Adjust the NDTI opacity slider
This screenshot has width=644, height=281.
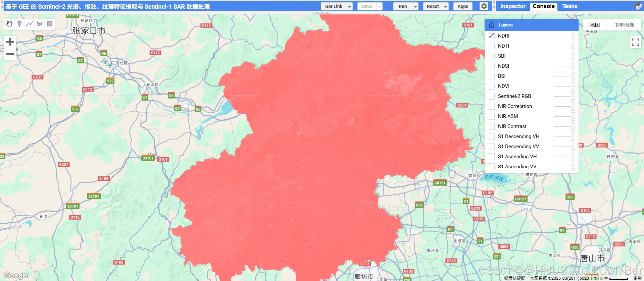tap(564, 46)
